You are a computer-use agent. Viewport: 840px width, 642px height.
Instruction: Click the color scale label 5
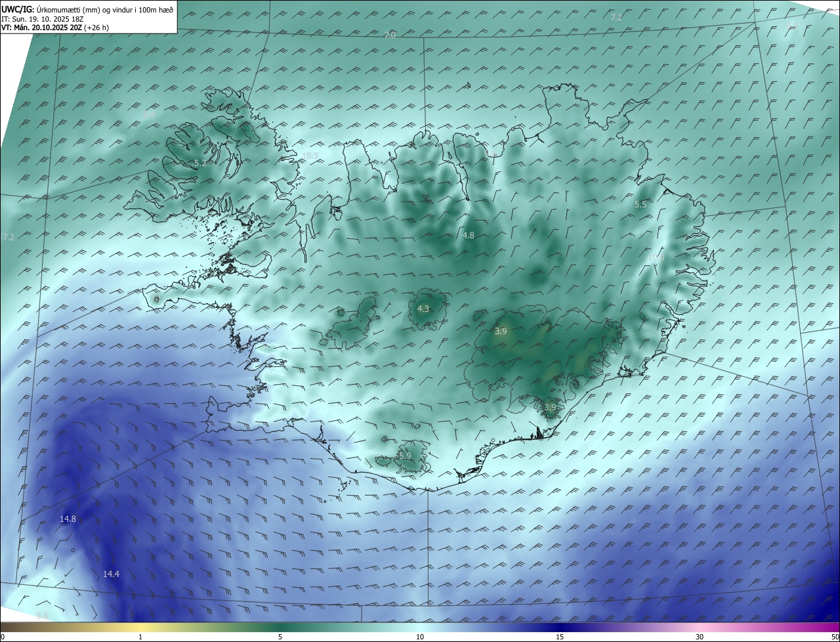(280, 637)
